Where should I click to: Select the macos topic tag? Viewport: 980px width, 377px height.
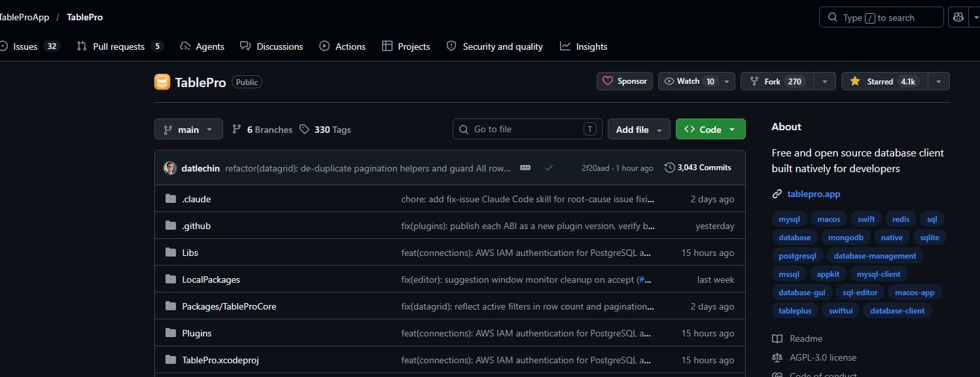click(829, 219)
